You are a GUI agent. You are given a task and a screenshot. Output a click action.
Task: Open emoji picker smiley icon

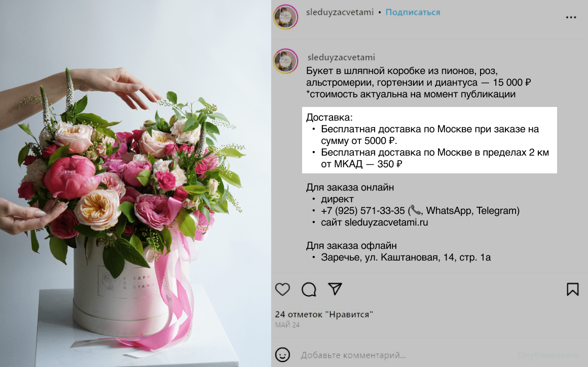282,355
